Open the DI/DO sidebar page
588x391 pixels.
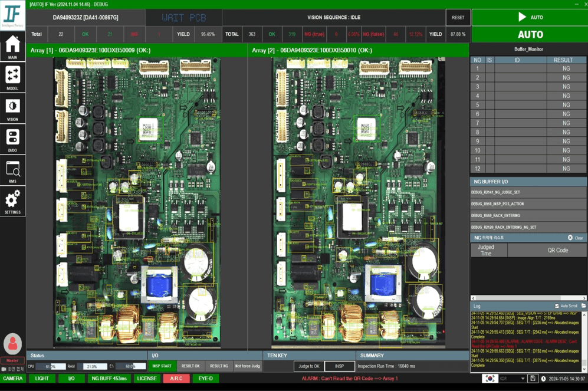[x=12, y=139]
